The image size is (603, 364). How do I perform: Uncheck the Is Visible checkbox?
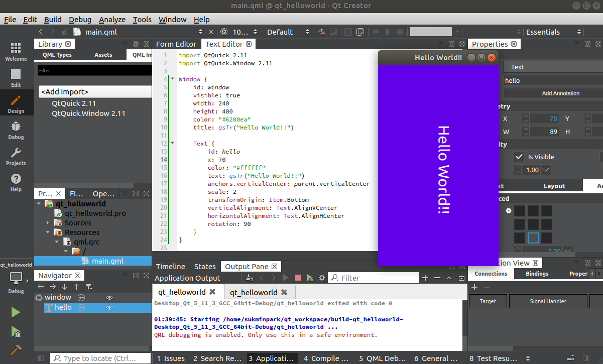519,157
